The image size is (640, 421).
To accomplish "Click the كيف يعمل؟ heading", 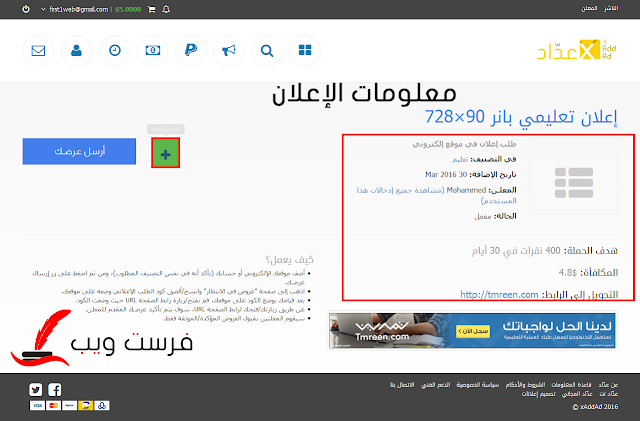I will (x=289, y=259).
